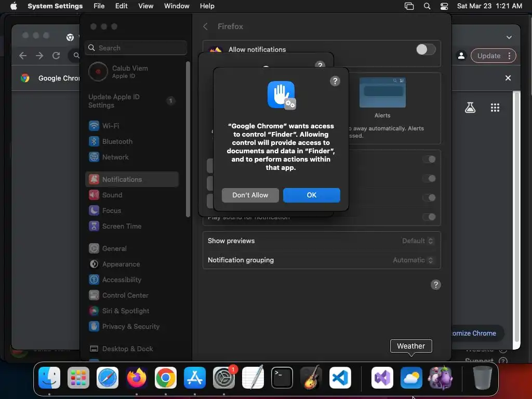Image resolution: width=532 pixels, height=399 pixels.
Task: Toggle Allow notifications switch
Action: tap(425, 49)
